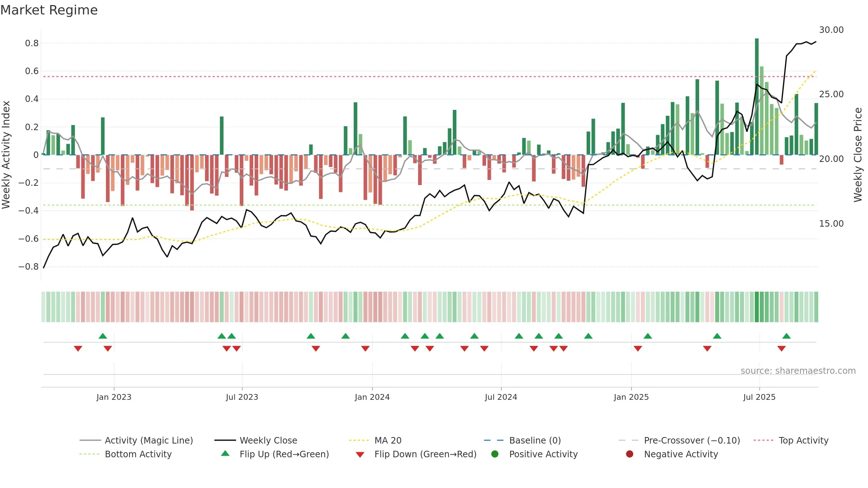This screenshot has height=488, width=868.
Task: Click the flip-up triangle just before Jan 2023
Action: pyautogui.click(x=103, y=336)
